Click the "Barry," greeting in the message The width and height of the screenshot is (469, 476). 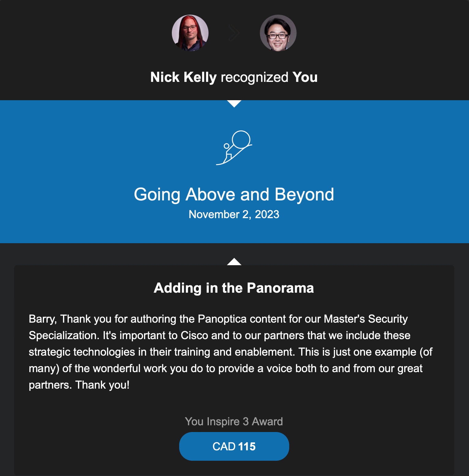(x=43, y=319)
